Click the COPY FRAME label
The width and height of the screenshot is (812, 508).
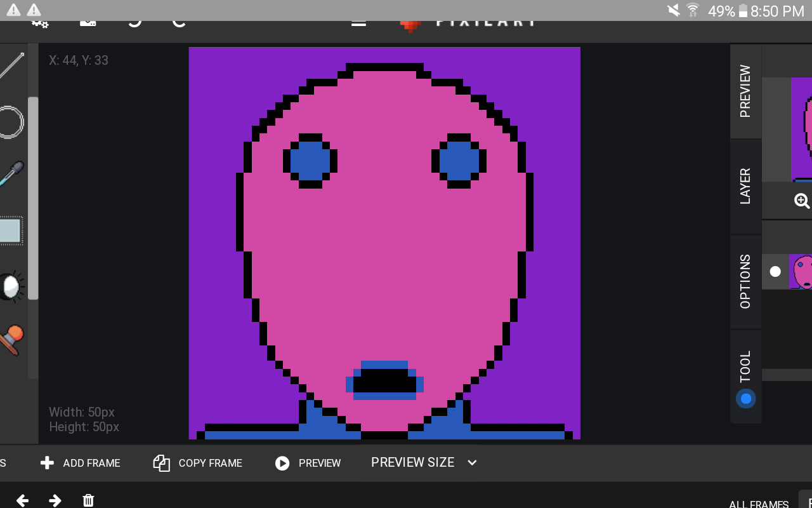click(x=211, y=464)
